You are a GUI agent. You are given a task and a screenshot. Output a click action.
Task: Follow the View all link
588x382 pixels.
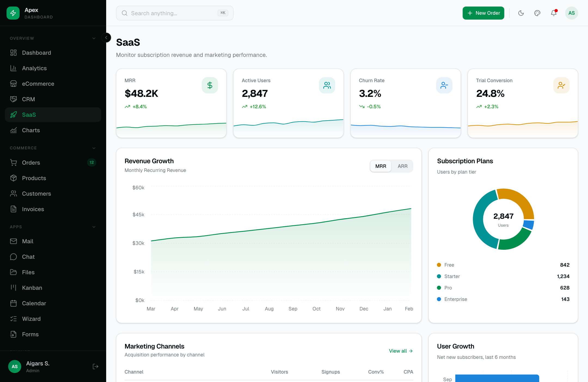pyautogui.click(x=401, y=351)
